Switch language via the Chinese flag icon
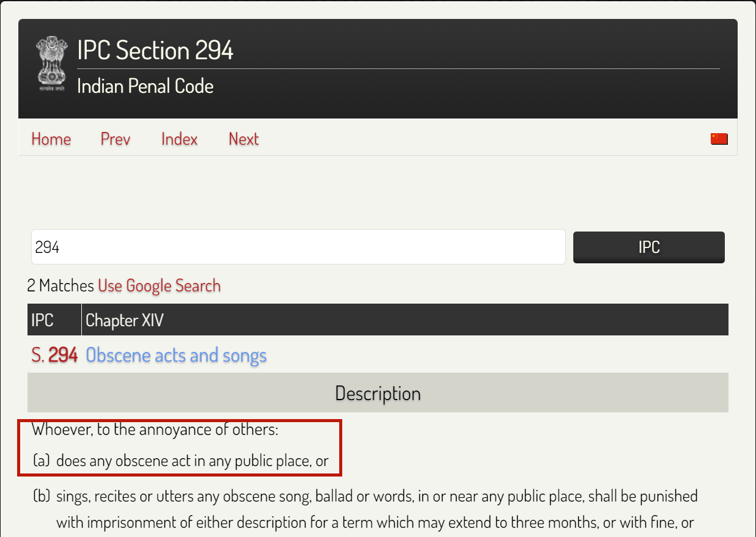The height and width of the screenshot is (537, 756). coord(719,139)
